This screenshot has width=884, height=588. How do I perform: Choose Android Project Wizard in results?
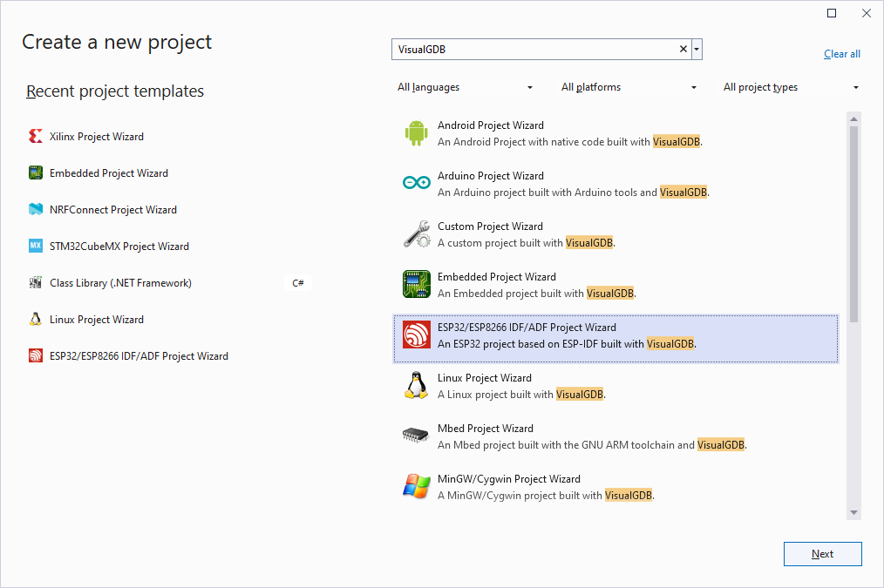615,133
